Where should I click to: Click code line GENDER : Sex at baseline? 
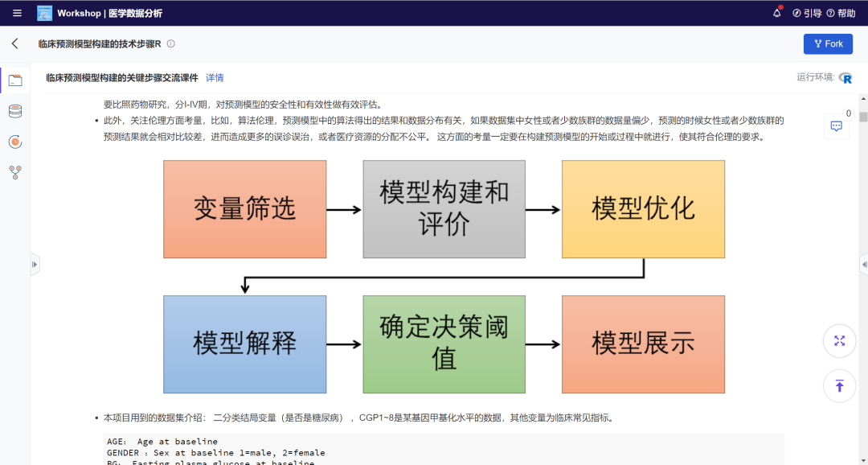tap(216, 453)
